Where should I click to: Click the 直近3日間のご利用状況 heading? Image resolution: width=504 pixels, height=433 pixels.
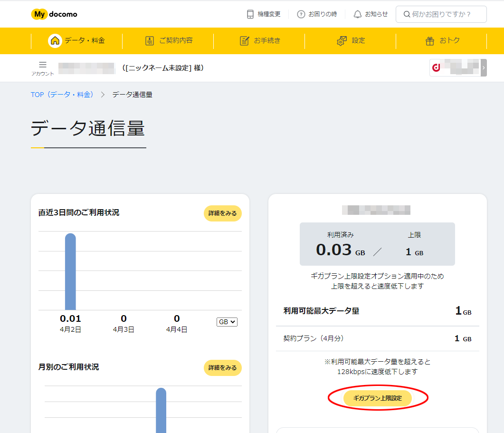click(x=79, y=212)
